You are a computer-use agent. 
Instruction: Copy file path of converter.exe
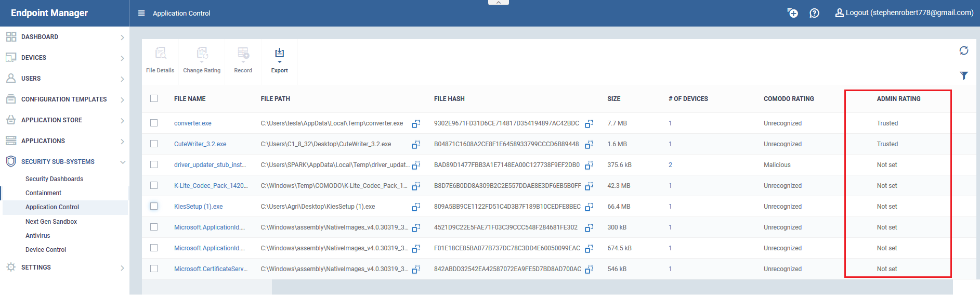(416, 124)
